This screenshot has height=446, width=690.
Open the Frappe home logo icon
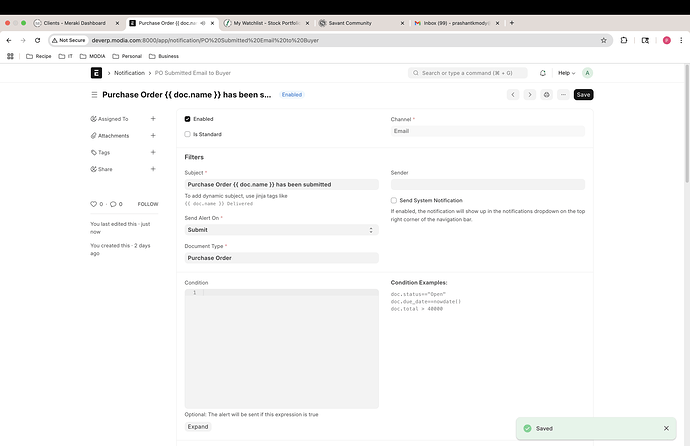[96, 73]
